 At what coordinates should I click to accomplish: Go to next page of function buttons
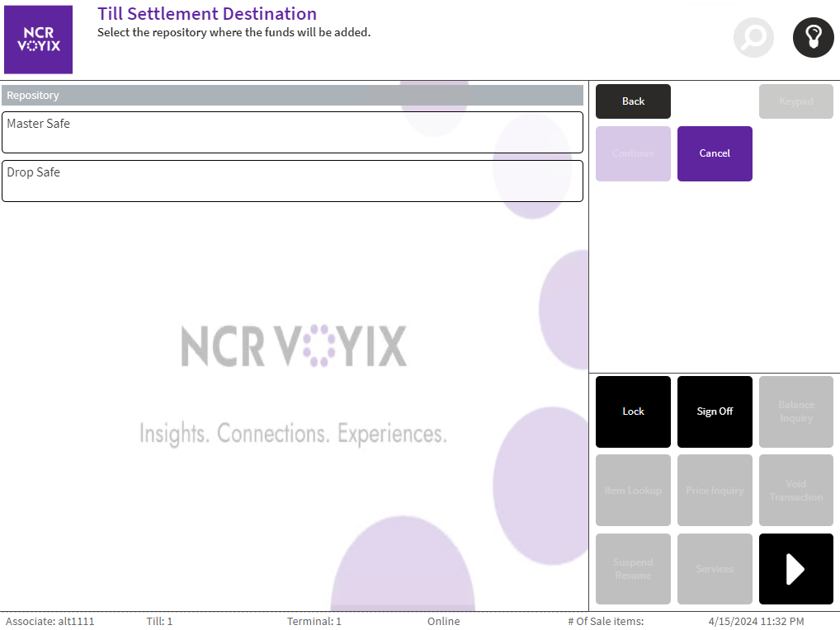796,568
